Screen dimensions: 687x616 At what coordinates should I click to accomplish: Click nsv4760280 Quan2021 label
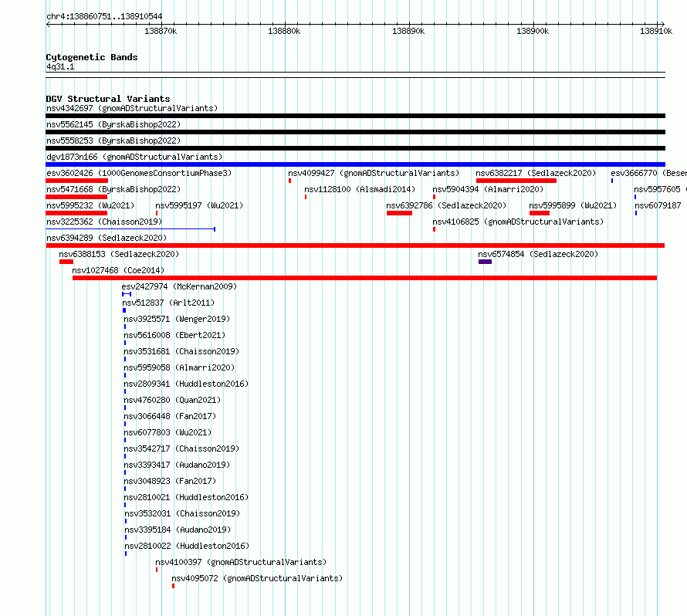coord(172,400)
